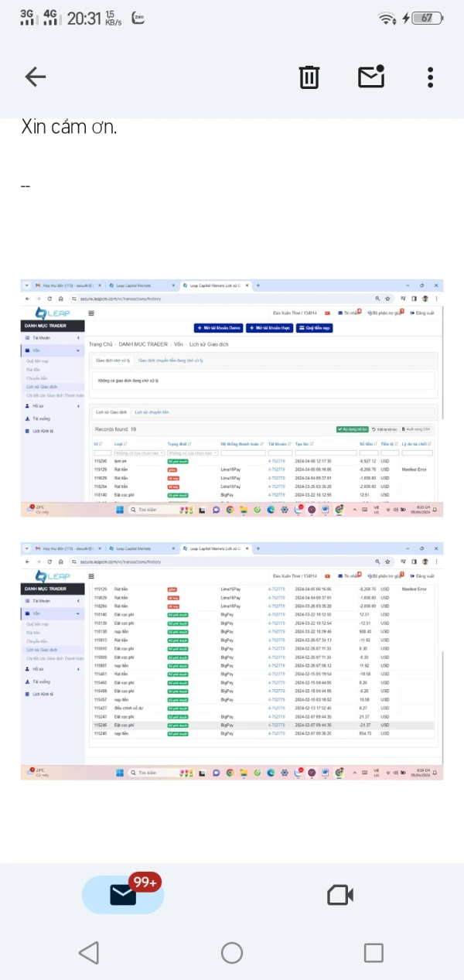Delete this email using the trash icon
The image size is (464, 980).
tap(309, 77)
